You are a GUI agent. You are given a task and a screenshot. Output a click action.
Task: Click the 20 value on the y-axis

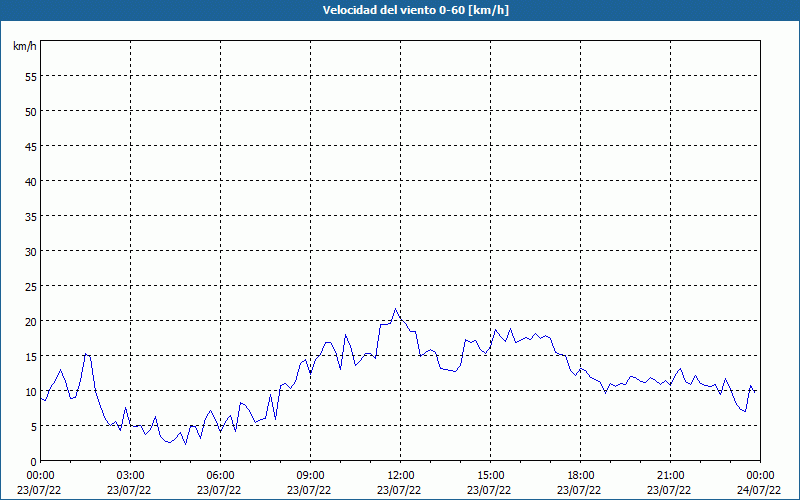(x=31, y=321)
